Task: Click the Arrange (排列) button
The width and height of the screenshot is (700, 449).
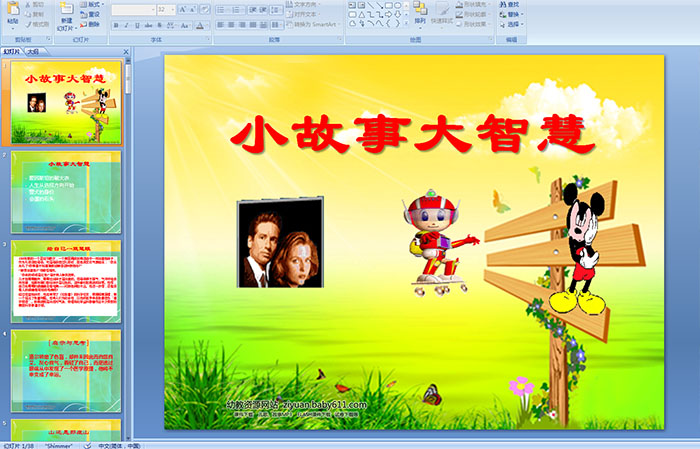Action: pos(420,13)
